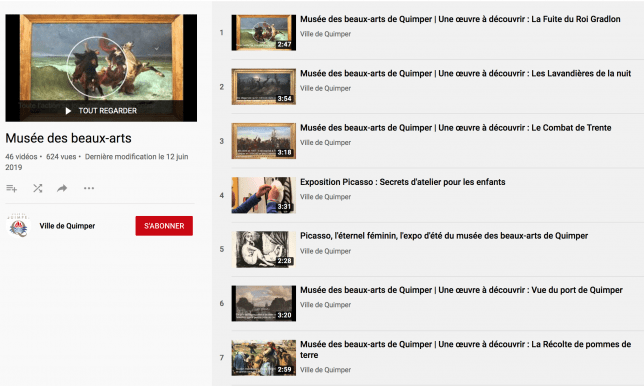The width and height of the screenshot is (644, 386).
Task: Click the '46 vidéos' count text
Action: 21,156
